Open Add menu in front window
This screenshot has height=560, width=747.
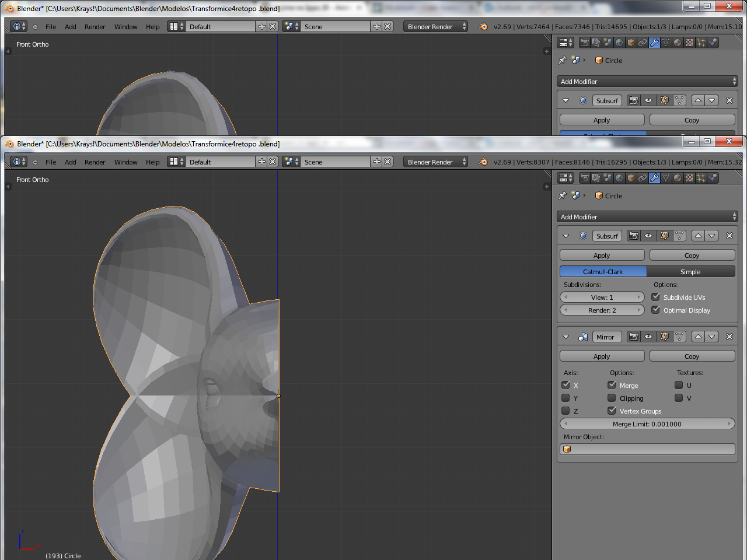pyautogui.click(x=71, y=162)
